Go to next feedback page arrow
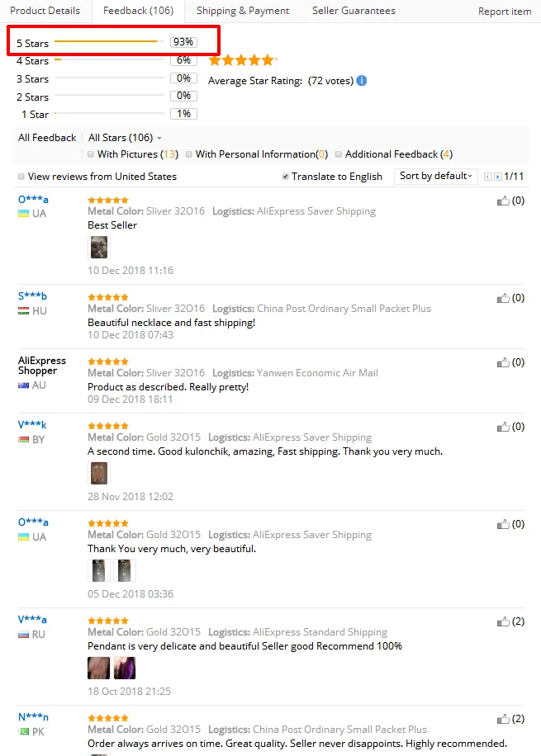The width and height of the screenshot is (541, 756). (x=497, y=177)
